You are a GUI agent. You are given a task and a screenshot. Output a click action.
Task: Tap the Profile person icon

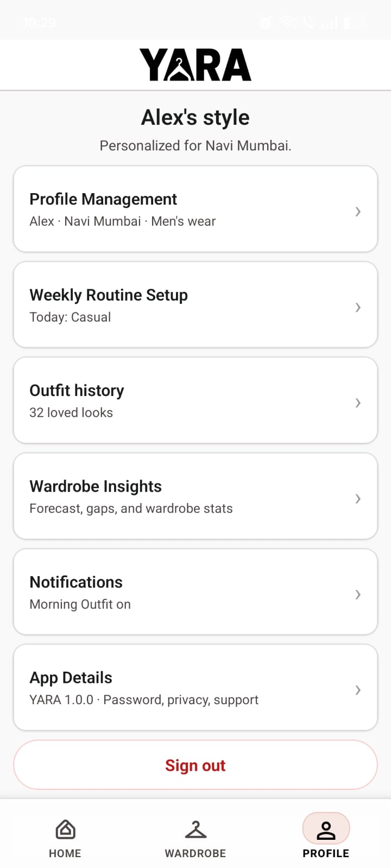pos(326,829)
